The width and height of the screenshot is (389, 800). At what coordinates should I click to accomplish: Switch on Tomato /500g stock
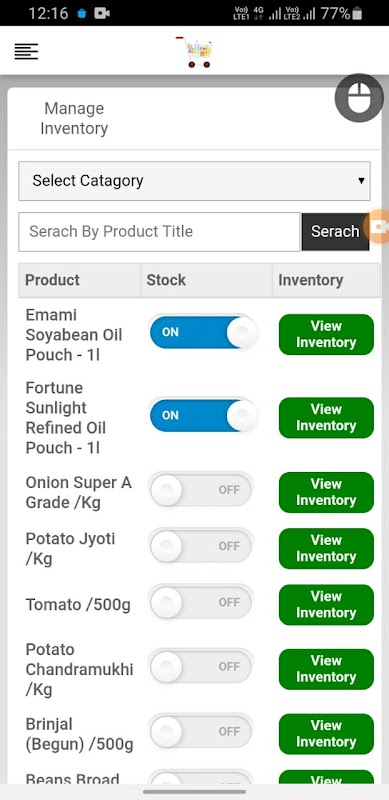coord(201,602)
